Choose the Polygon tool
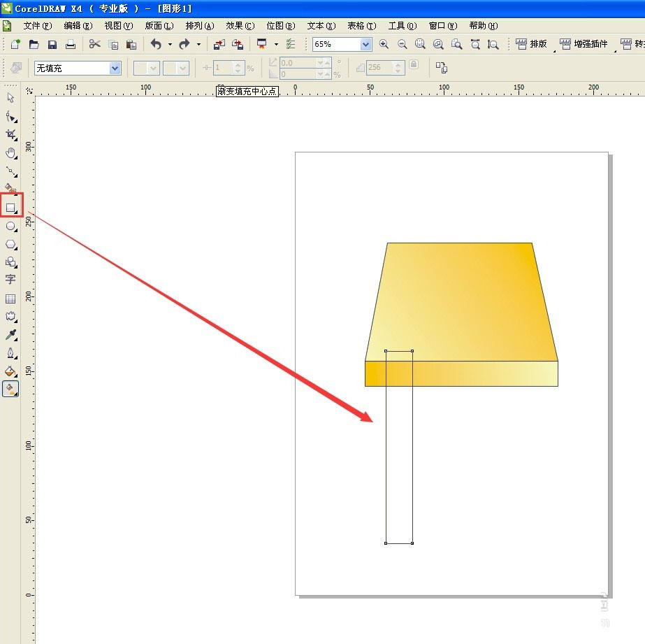The width and height of the screenshot is (645, 644). tap(10, 245)
